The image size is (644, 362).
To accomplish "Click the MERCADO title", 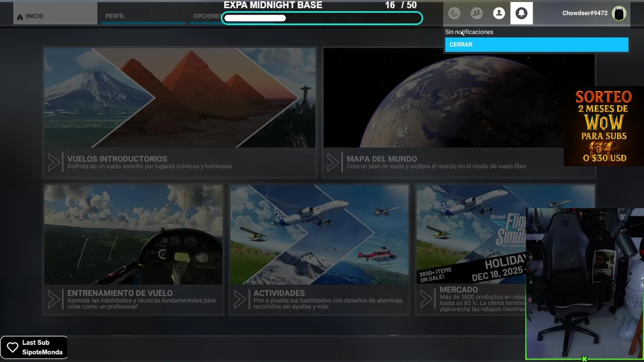I will tap(459, 290).
